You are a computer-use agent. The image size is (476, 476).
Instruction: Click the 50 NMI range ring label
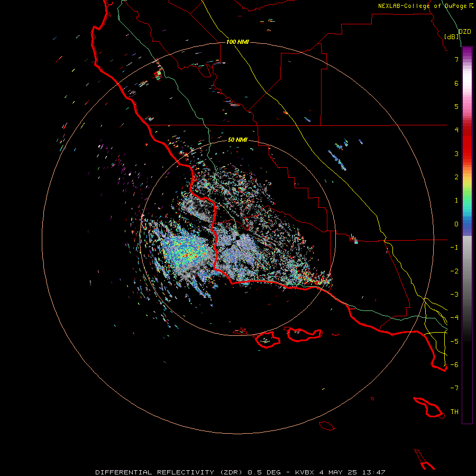click(237, 140)
